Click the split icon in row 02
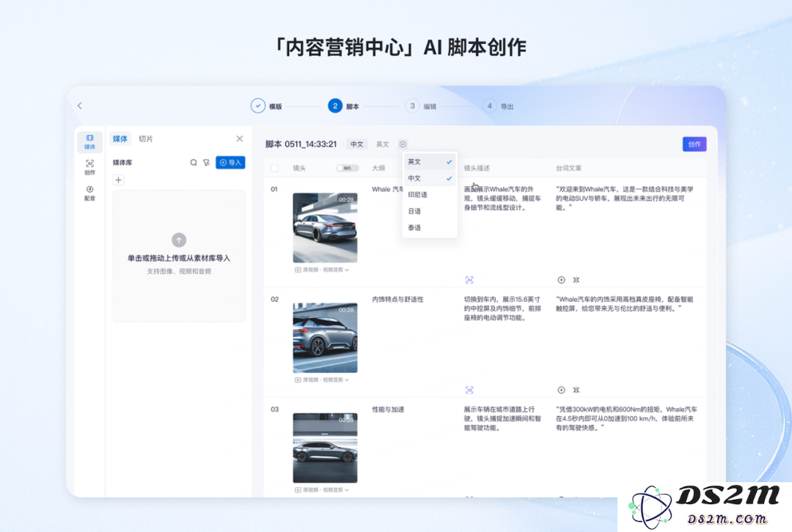Screen dimensions: 792x532 [x=576, y=390]
